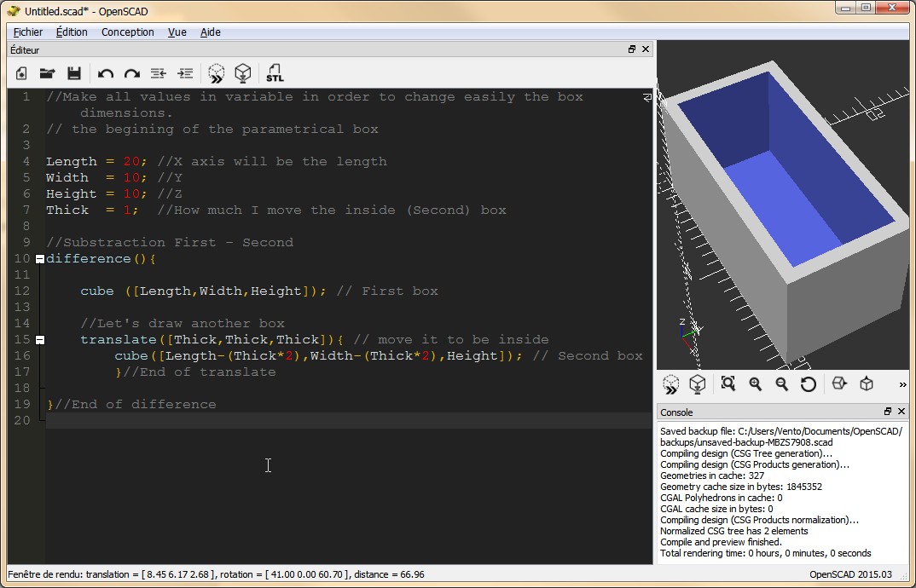Export the model as STL
The width and height of the screenshot is (916, 588).
pos(275,73)
